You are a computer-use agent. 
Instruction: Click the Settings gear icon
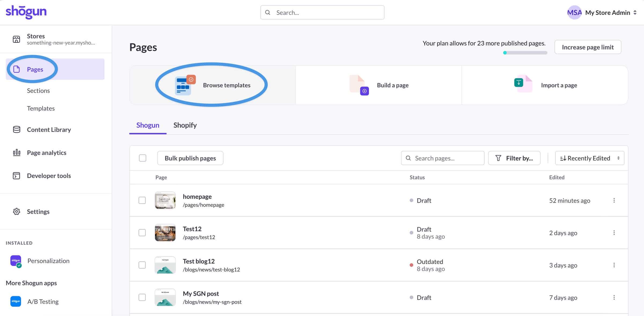tap(17, 211)
